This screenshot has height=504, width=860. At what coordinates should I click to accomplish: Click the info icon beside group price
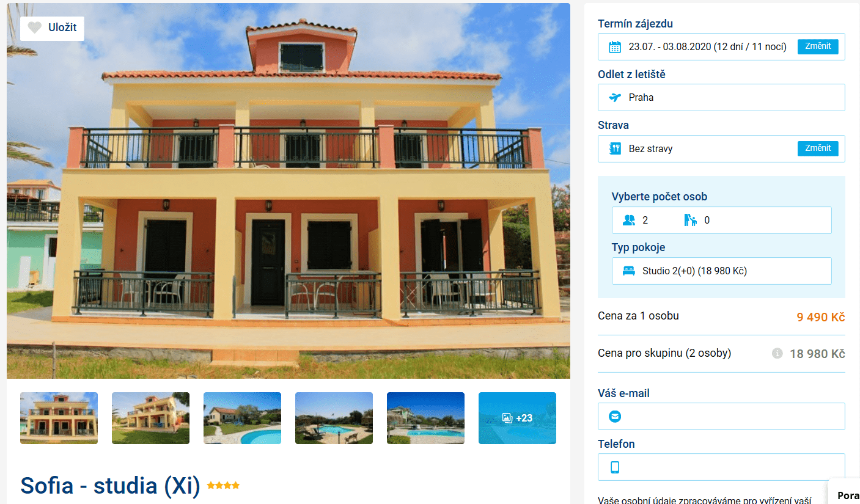click(x=777, y=353)
